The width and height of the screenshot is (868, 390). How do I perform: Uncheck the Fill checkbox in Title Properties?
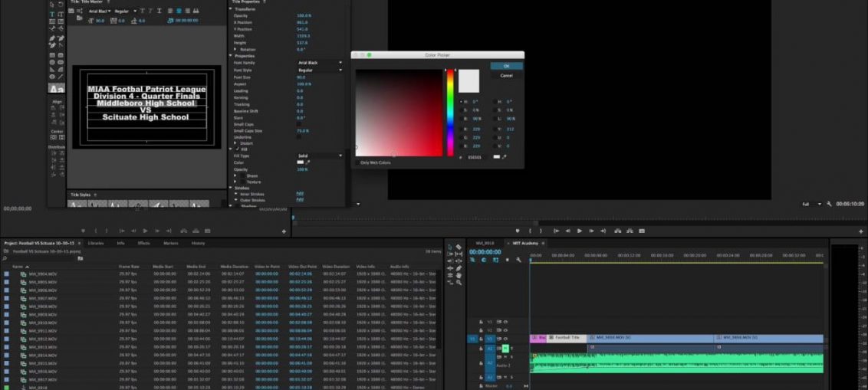point(238,149)
